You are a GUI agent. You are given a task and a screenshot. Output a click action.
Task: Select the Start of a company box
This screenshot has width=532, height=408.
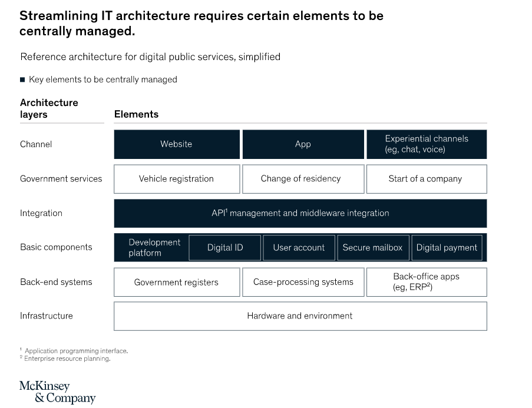pos(425,179)
